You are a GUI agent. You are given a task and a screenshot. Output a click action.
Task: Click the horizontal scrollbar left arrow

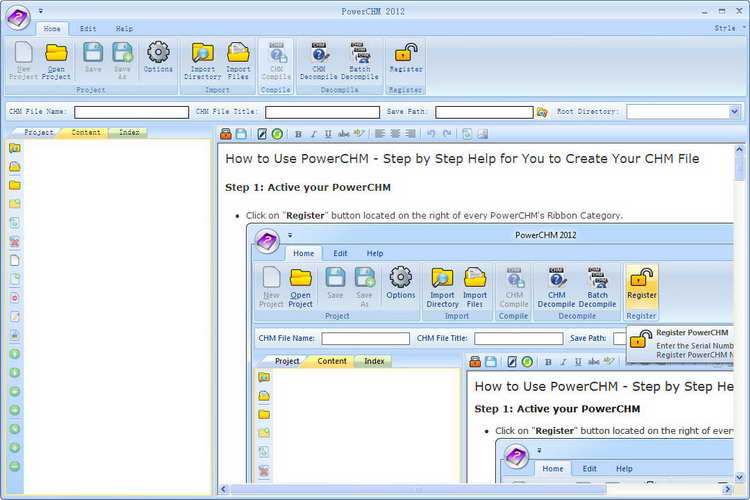click(223, 489)
